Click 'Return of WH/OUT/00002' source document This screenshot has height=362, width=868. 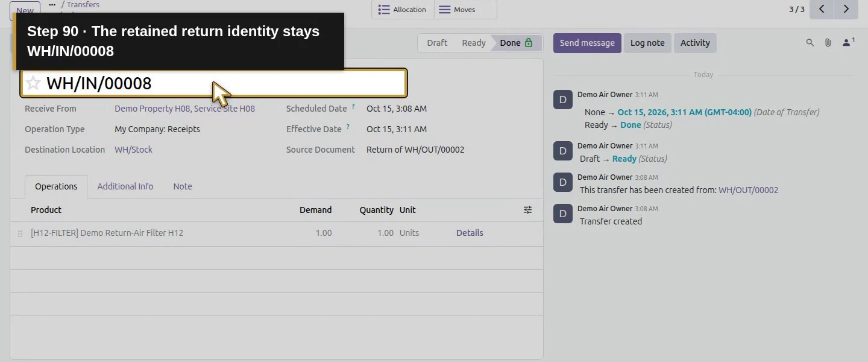(415, 150)
